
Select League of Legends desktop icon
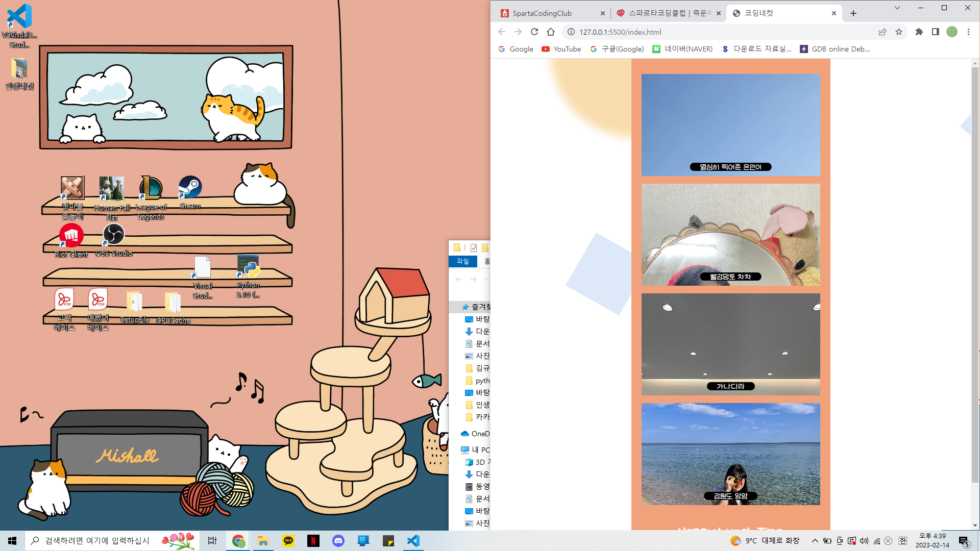tap(151, 198)
